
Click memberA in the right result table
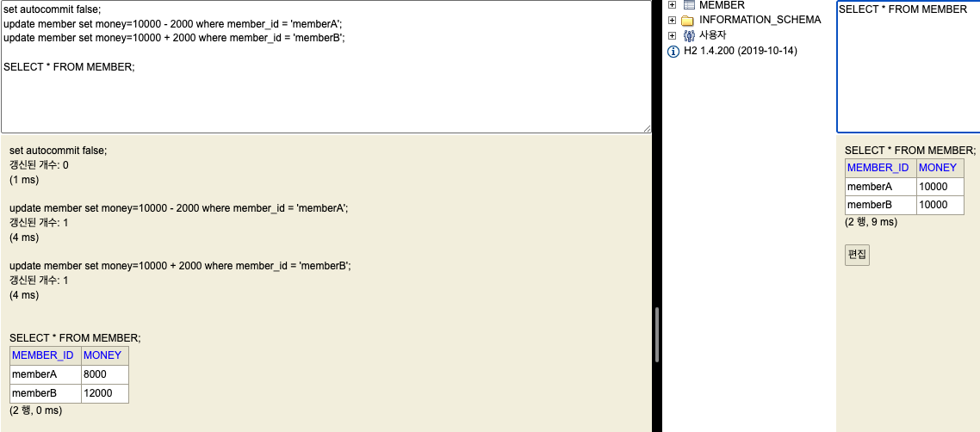881,187
